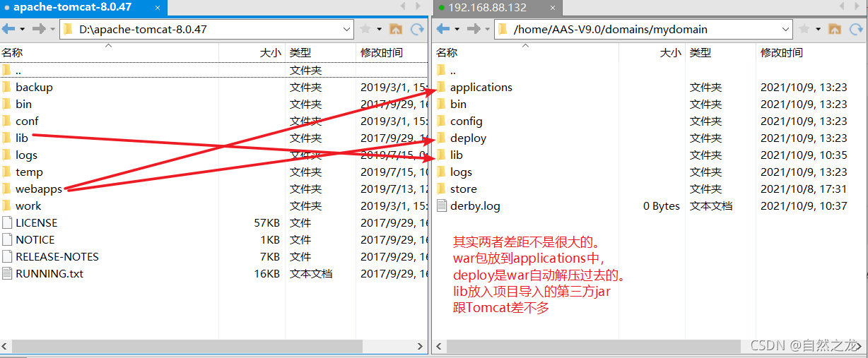868x358 pixels.
Task: Select the deploy folder icon
Action: [442, 138]
